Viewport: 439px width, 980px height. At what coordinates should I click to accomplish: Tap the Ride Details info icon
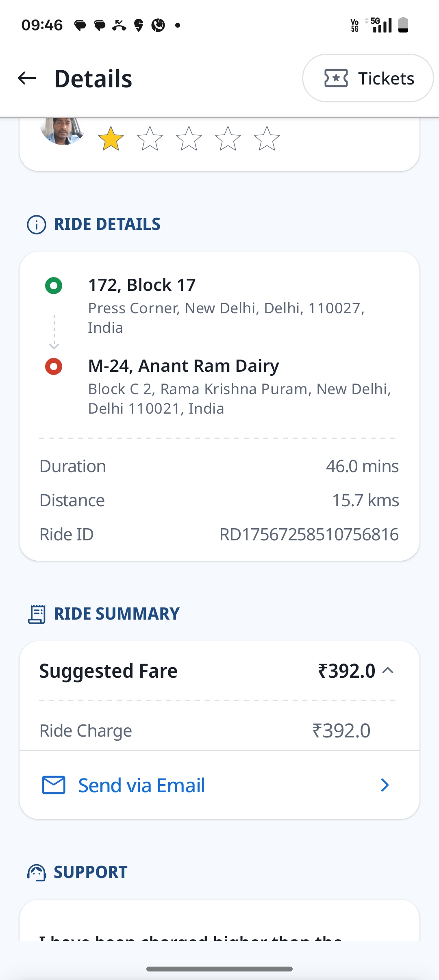(x=37, y=225)
